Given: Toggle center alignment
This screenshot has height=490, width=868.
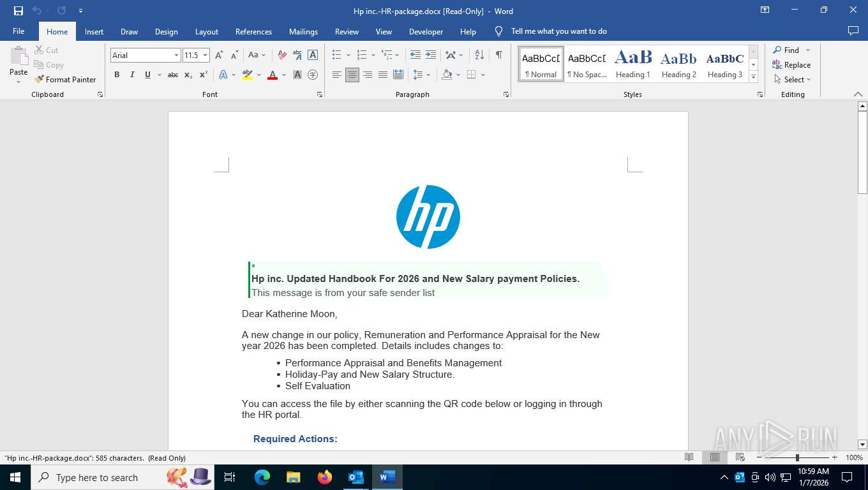Looking at the screenshot, I should [352, 75].
